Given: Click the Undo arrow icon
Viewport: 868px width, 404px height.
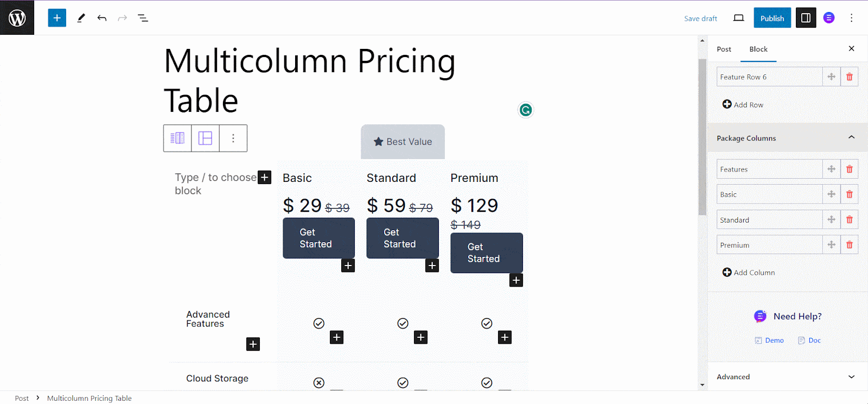Looking at the screenshot, I should pyautogui.click(x=102, y=17).
